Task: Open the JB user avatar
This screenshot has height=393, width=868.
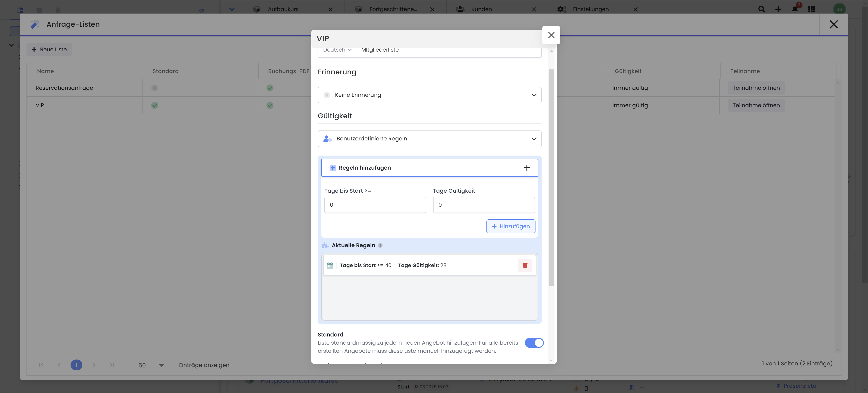Action: [839, 9]
